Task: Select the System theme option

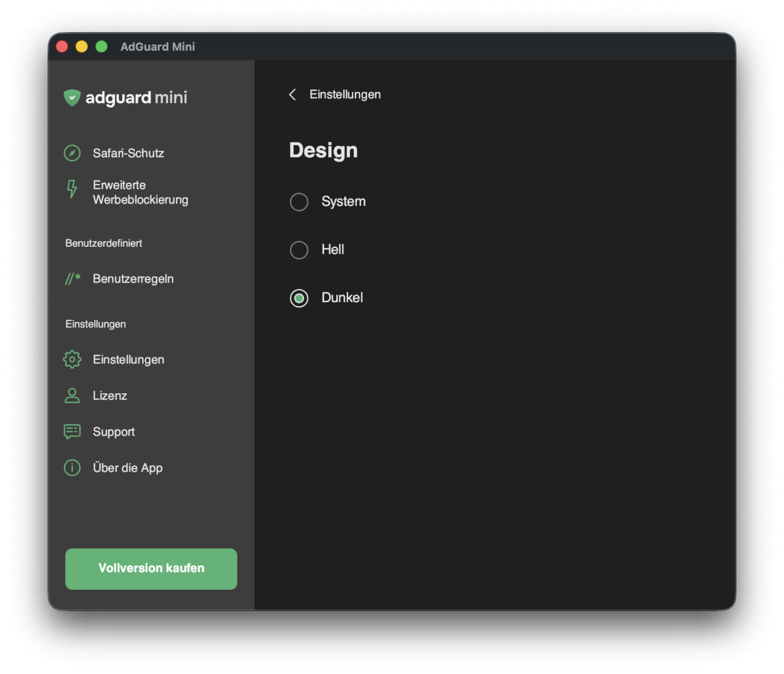Action: (x=299, y=202)
